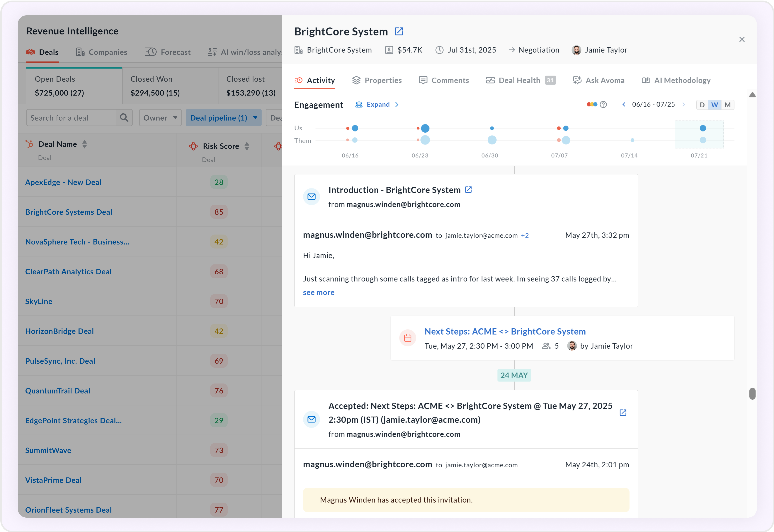The image size is (774, 532).
Task: Open NovaSphere Tech - Business deal
Action: click(77, 242)
